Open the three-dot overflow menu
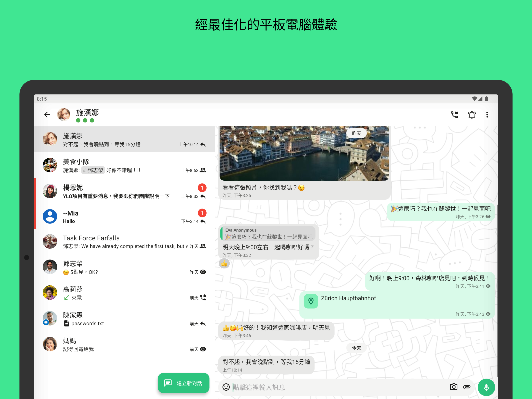 pos(487,115)
